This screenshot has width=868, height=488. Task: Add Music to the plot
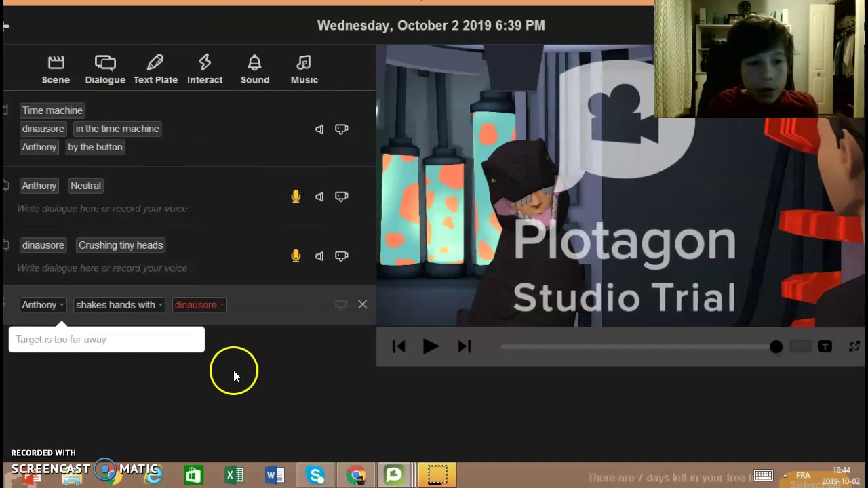coord(304,70)
